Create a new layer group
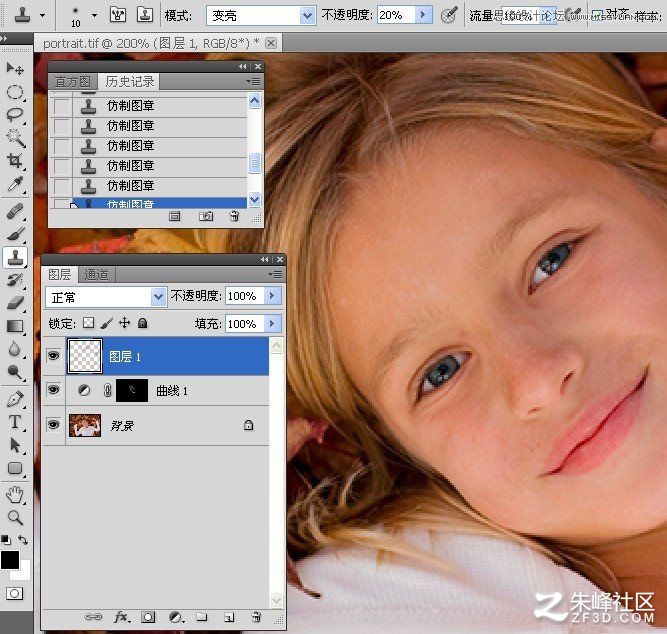Screen dimensions: 667x634 point(202,617)
